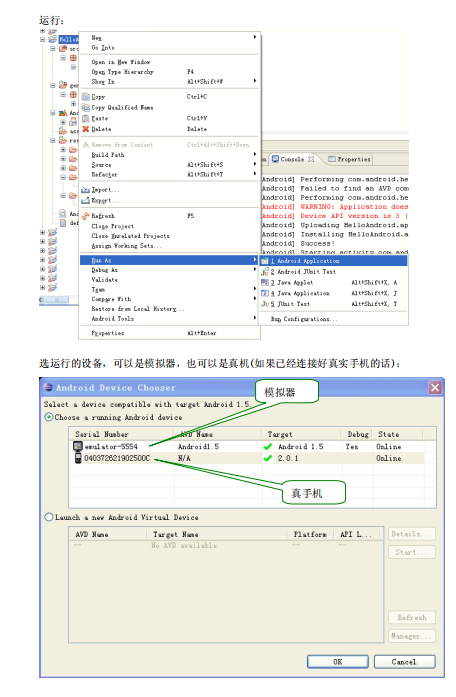Click the Refresh button in Device Chooser
The height and width of the screenshot is (697, 456).
point(412,617)
